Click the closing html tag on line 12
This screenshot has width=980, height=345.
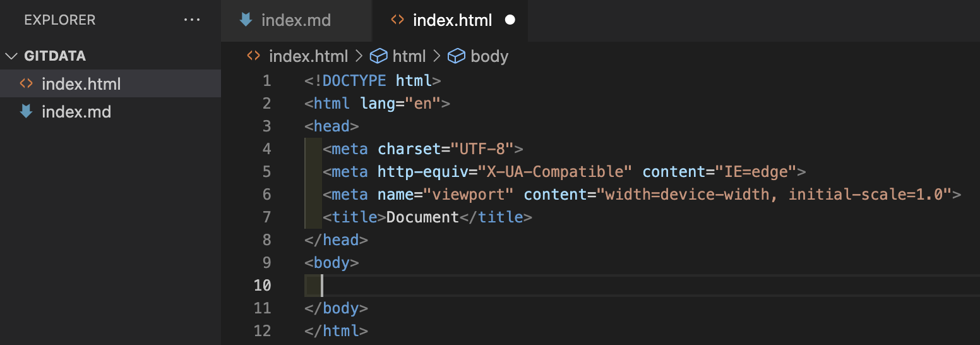pos(336,331)
